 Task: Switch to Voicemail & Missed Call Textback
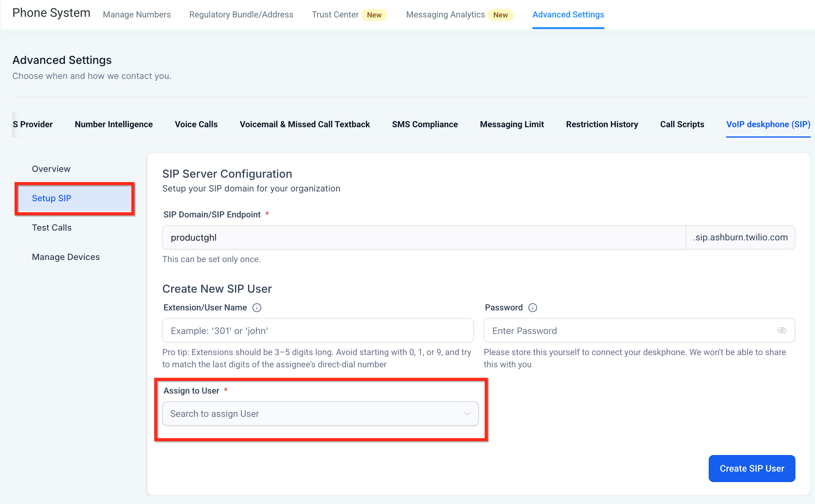pyautogui.click(x=304, y=124)
